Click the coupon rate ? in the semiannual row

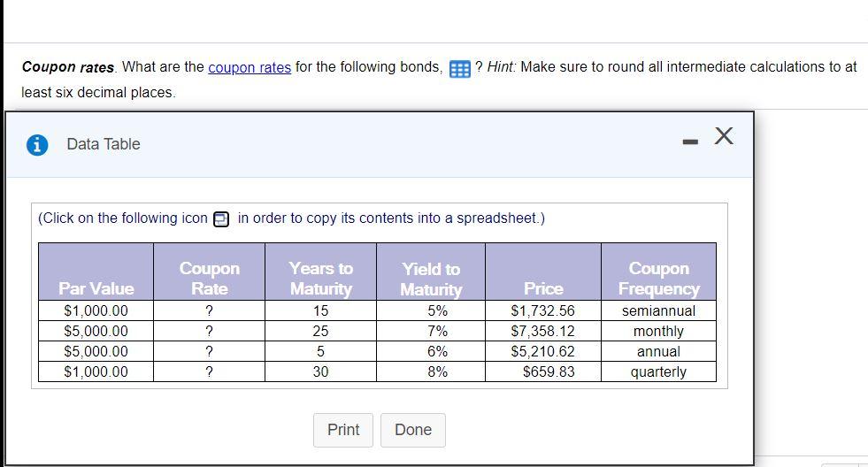click(209, 311)
